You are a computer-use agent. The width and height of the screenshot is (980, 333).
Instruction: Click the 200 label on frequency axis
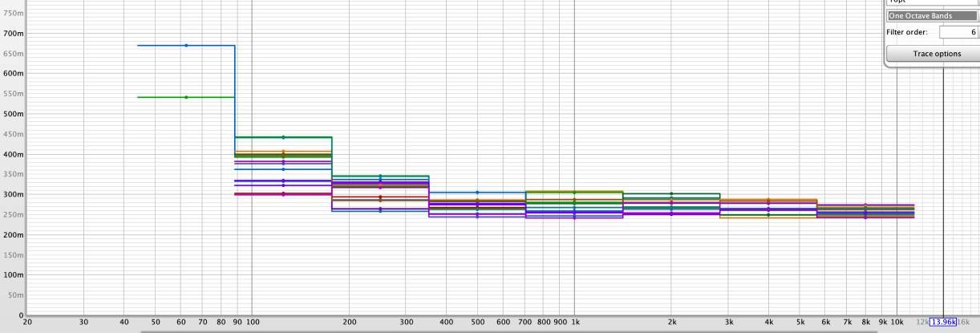point(349,321)
